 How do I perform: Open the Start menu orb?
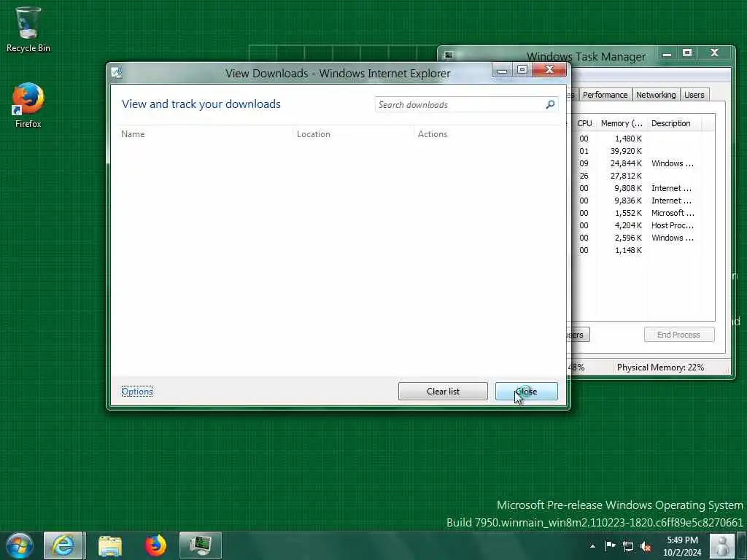19,545
